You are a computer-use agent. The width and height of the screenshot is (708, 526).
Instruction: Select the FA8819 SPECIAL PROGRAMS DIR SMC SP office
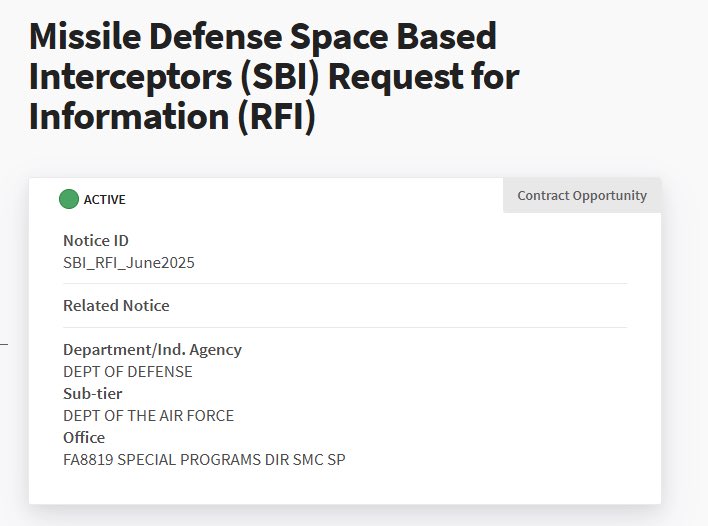click(x=204, y=460)
